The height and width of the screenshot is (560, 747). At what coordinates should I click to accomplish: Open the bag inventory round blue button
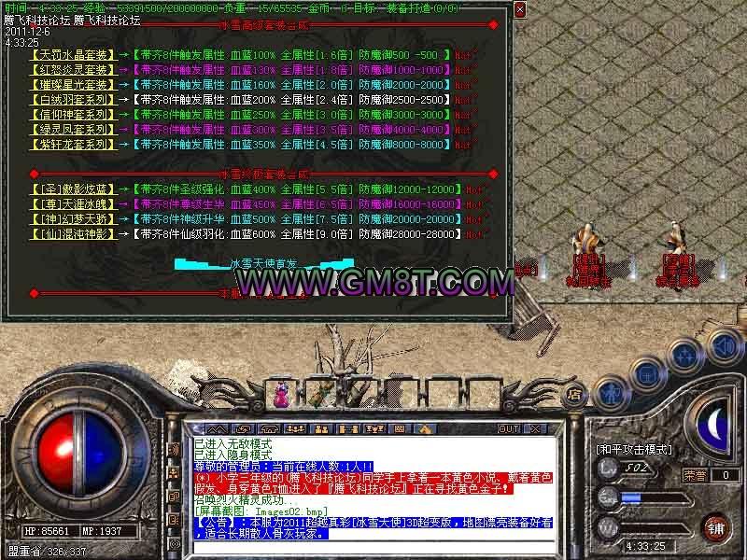click(646, 375)
